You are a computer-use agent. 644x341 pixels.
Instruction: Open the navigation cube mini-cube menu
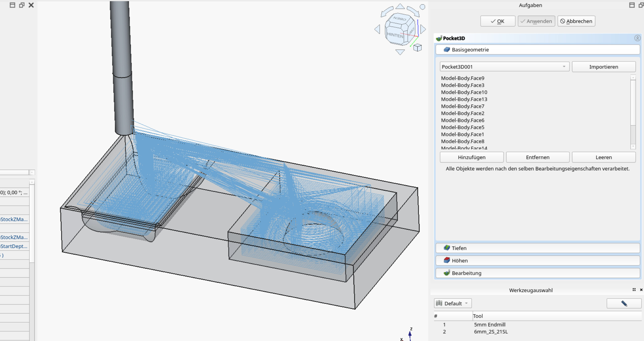(417, 48)
